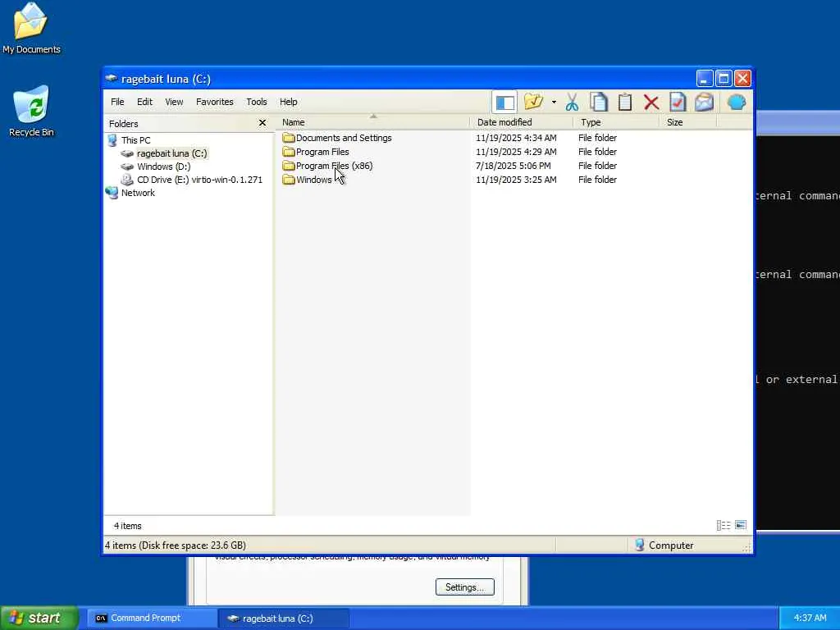Viewport: 840px width, 630px height.
Task: Switch to Command Prompt taskbar button
Action: [x=152, y=618]
